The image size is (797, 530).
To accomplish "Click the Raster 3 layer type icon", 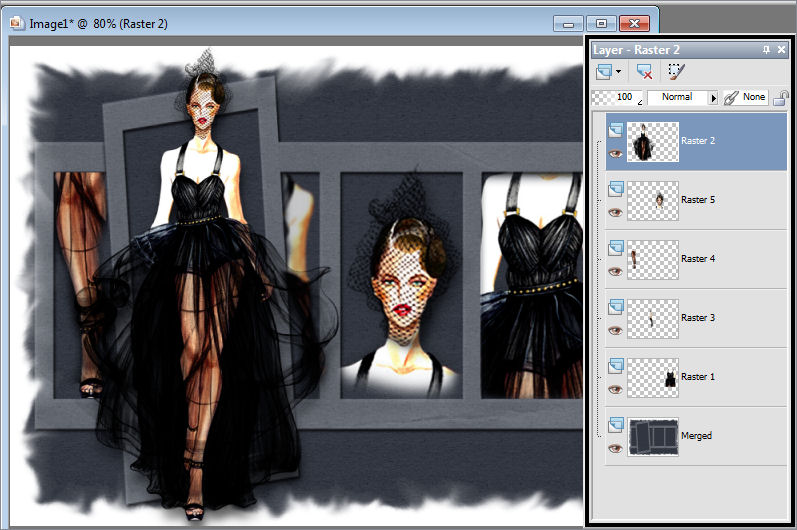I will point(616,306).
